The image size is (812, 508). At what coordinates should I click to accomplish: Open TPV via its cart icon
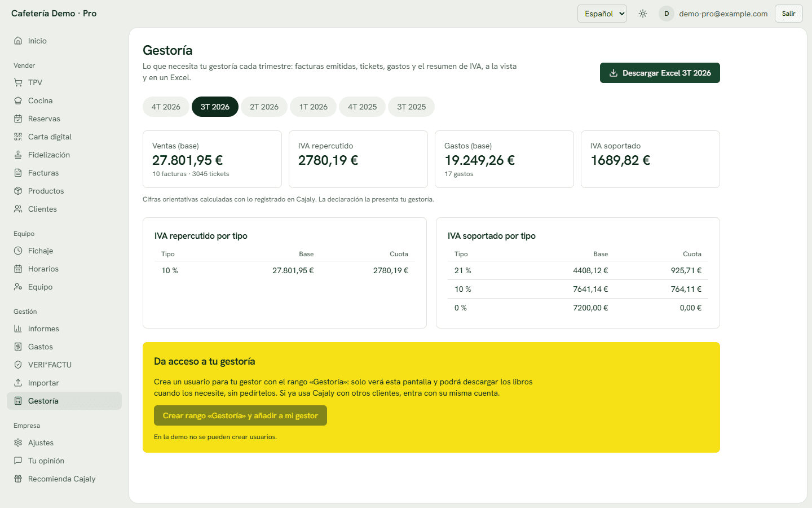coord(18,82)
